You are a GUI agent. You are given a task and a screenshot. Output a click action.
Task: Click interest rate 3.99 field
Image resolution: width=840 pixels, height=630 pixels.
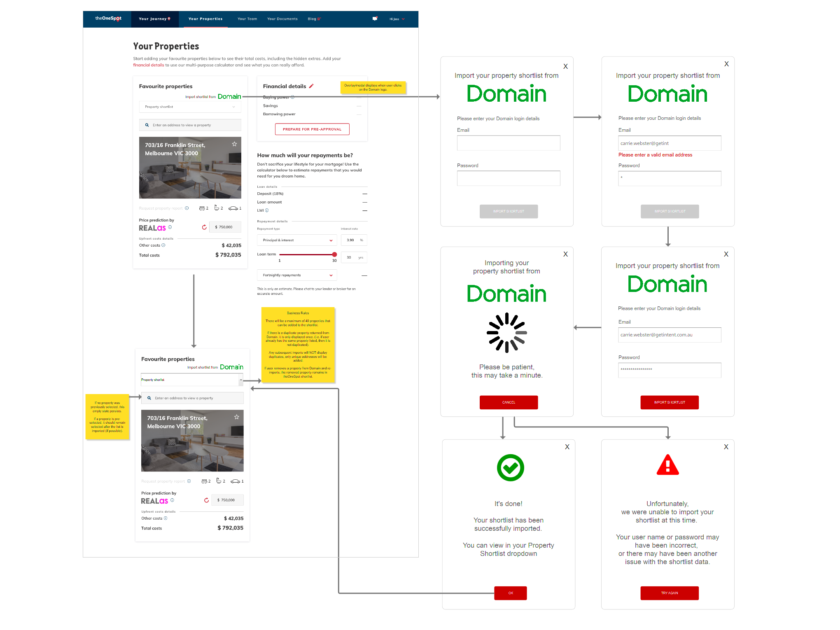(x=354, y=240)
